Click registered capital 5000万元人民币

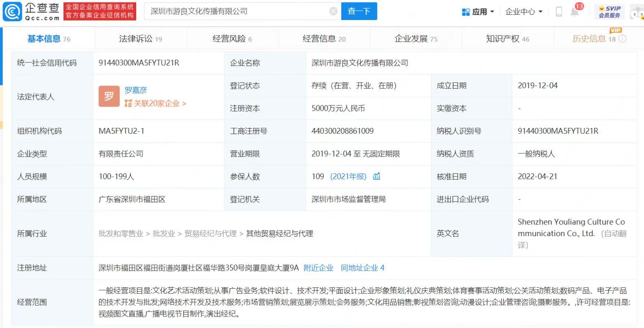click(x=338, y=109)
